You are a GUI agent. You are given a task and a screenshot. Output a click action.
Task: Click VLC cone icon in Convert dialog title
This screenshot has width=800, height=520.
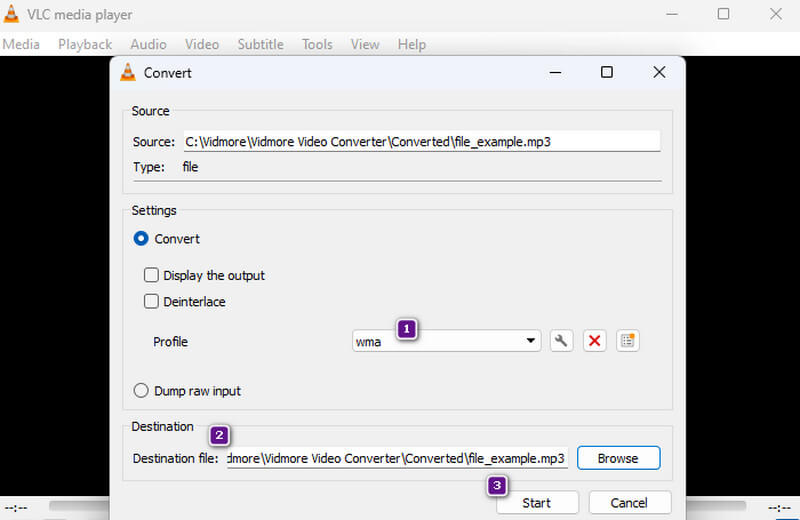point(128,72)
